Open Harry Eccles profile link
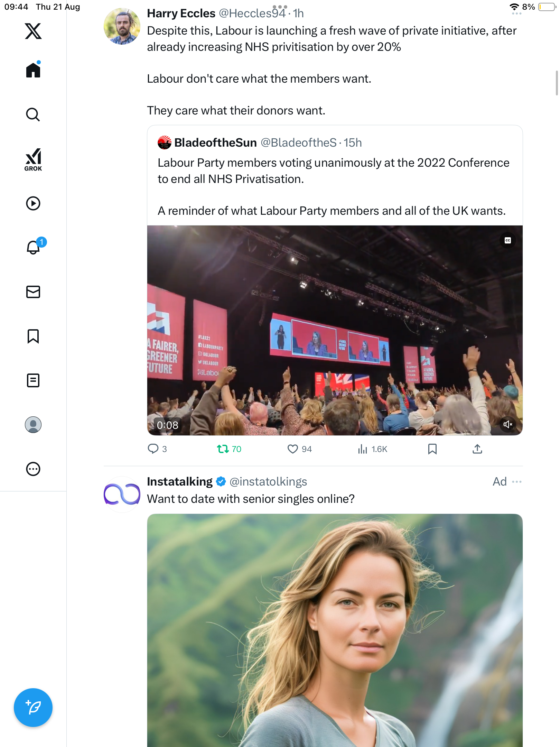The height and width of the screenshot is (747, 560). [181, 13]
